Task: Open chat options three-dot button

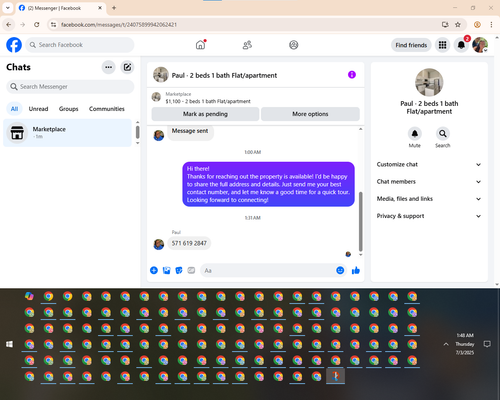Action: pos(109,67)
